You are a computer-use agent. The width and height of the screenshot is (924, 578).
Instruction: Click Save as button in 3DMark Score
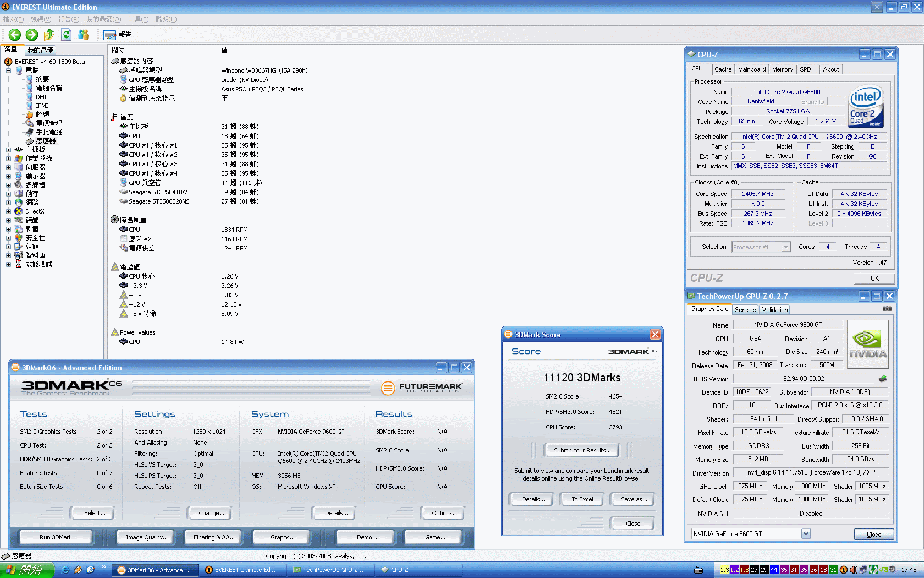pos(634,499)
